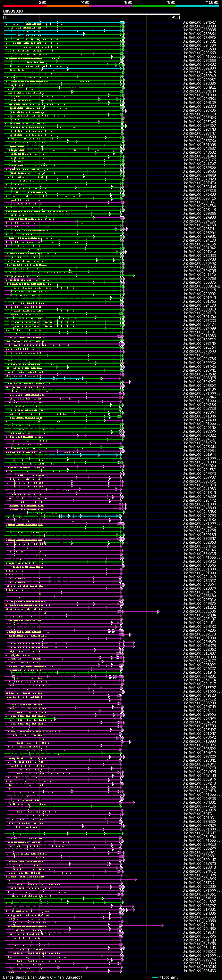This screenshot has width=222, height=980.
Task: Click the purple ~60% identity legend bar
Action: point(111,6)
